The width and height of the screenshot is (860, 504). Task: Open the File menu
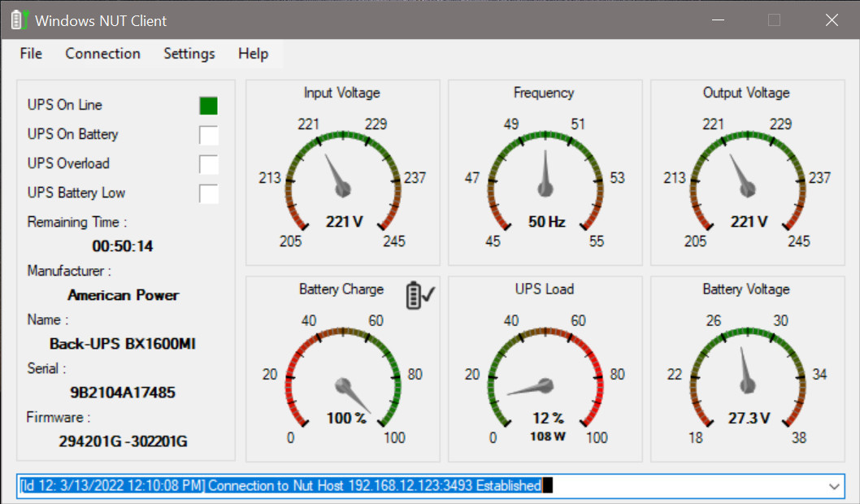[x=31, y=54]
